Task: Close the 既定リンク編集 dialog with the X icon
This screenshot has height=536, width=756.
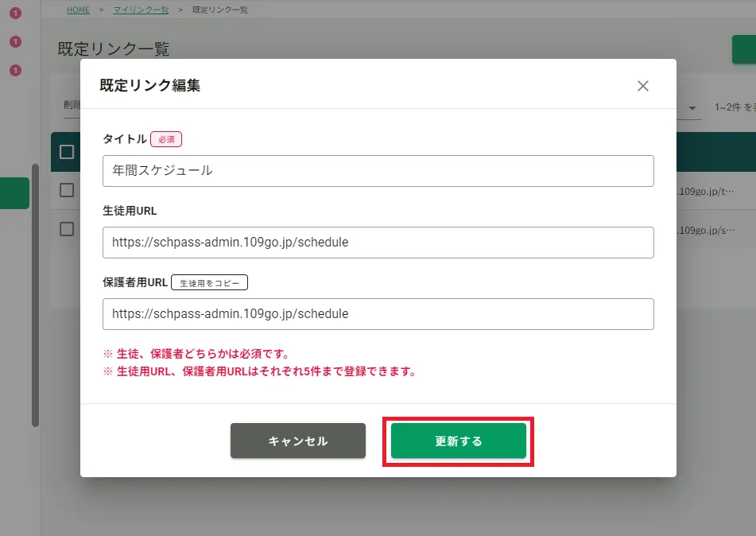Action: 642,86
